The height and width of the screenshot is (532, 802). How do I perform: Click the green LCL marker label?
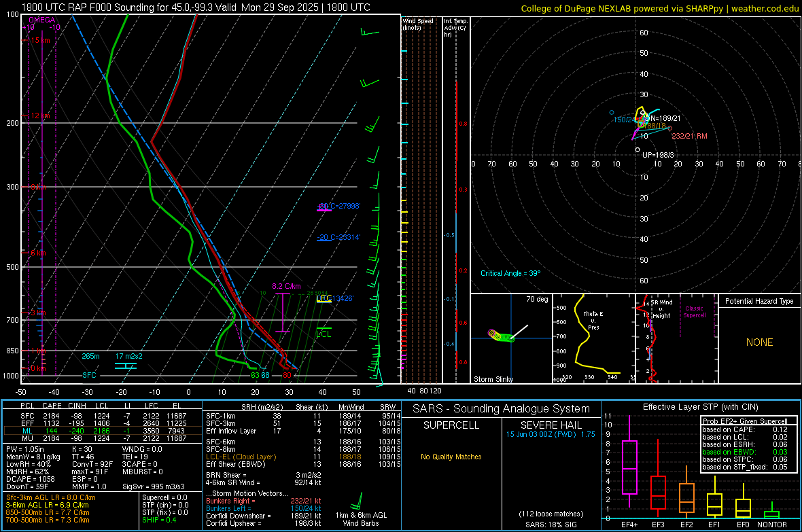(x=324, y=334)
